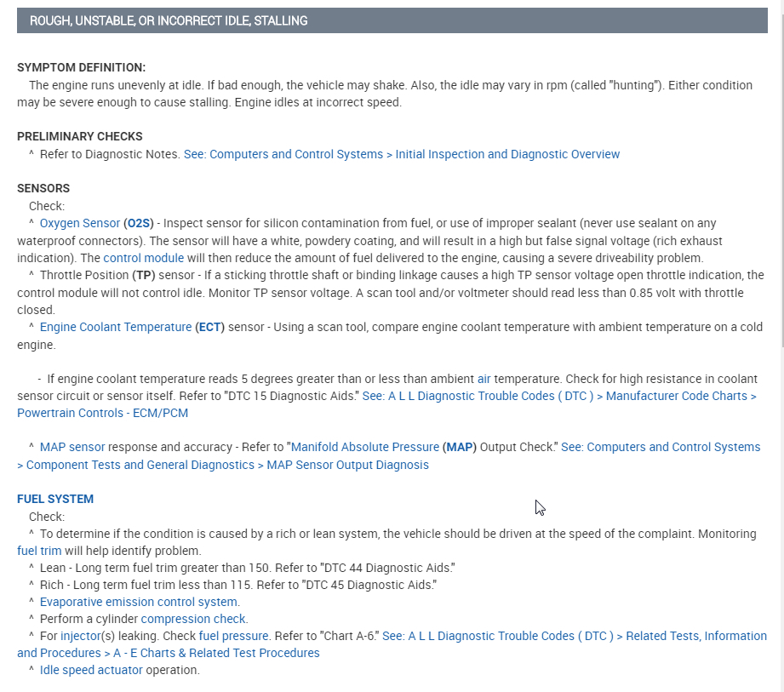Click the MAP sensor link
Screen dimensions: 784x692
pos(72,447)
